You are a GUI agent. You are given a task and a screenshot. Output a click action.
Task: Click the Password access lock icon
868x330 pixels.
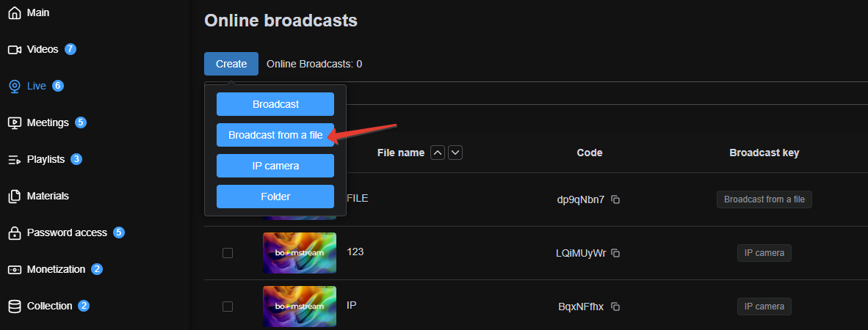pyautogui.click(x=15, y=232)
